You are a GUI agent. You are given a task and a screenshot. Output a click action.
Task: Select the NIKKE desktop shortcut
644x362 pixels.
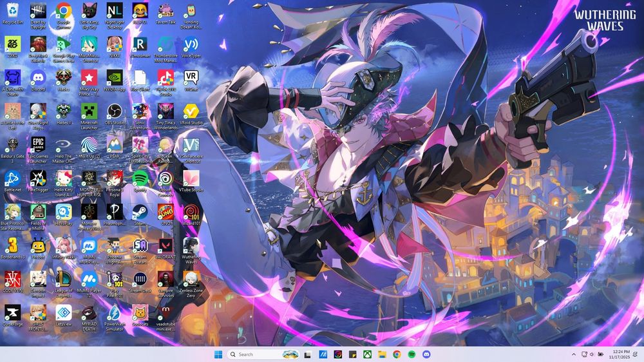click(x=115, y=47)
